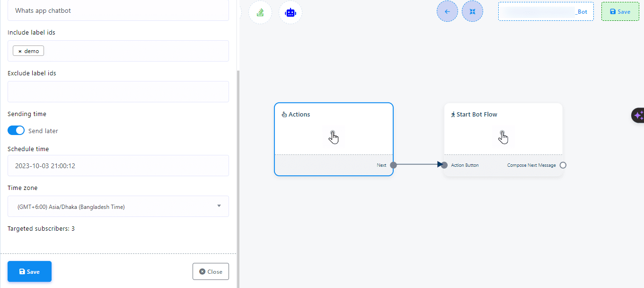Viewport: 644px width, 288px height.
Task: Click the green Save button at top
Action: pyautogui.click(x=620, y=11)
